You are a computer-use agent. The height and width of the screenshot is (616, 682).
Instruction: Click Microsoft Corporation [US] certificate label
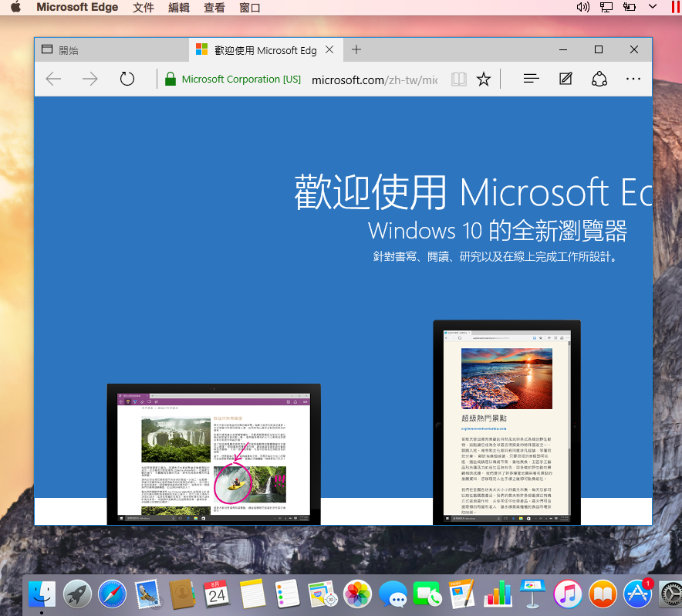tap(241, 80)
